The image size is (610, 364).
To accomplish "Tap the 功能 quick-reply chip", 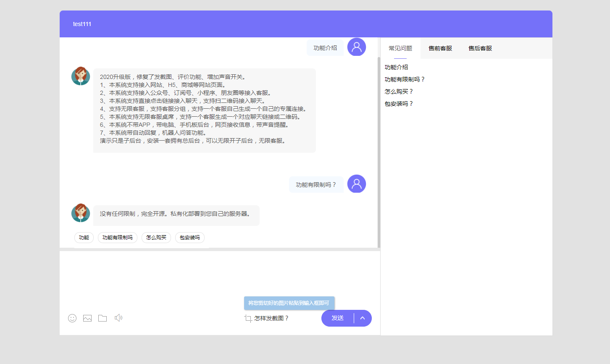I will tap(84, 238).
